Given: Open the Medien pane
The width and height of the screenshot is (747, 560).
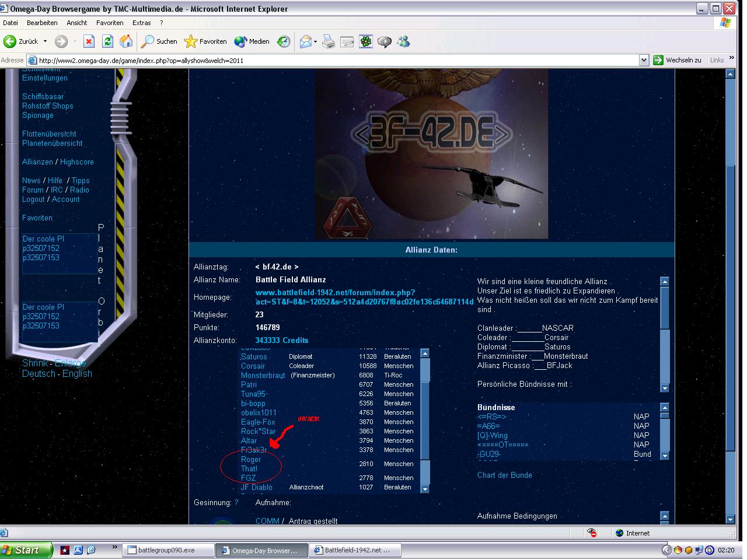Looking at the screenshot, I should pyautogui.click(x=252, y=41).
